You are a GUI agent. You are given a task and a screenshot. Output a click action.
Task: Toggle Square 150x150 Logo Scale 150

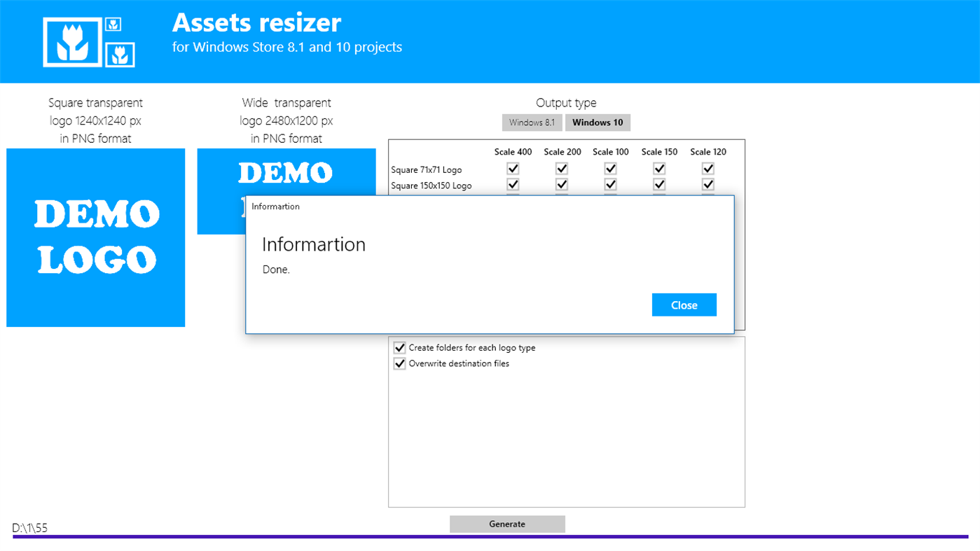[x=659, y=185]
